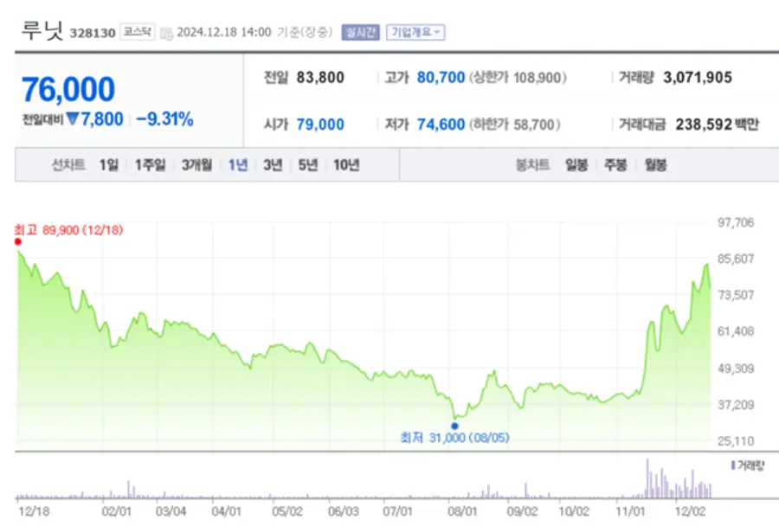Click the blue down-triangle next to 7,800

click(73, 119)
